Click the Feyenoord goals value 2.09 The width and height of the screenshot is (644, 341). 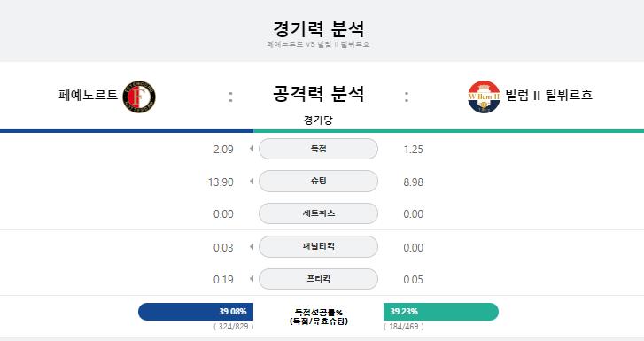click(223, 149)
